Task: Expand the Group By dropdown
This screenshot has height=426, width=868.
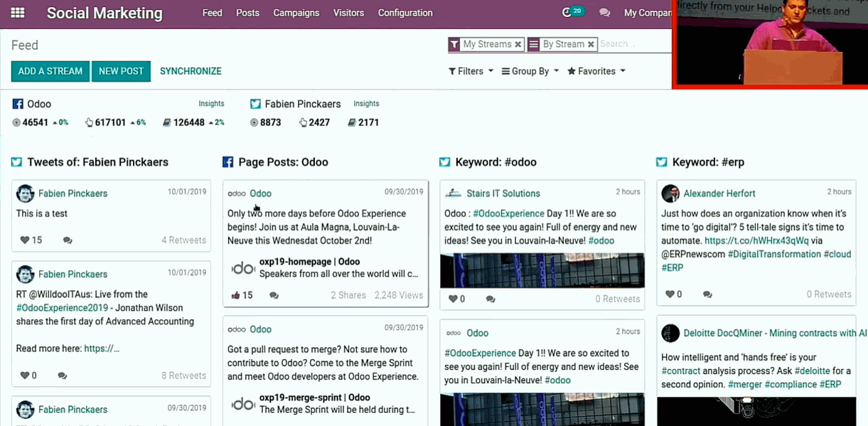Action: pyautogui.click(x=530, y=71)
